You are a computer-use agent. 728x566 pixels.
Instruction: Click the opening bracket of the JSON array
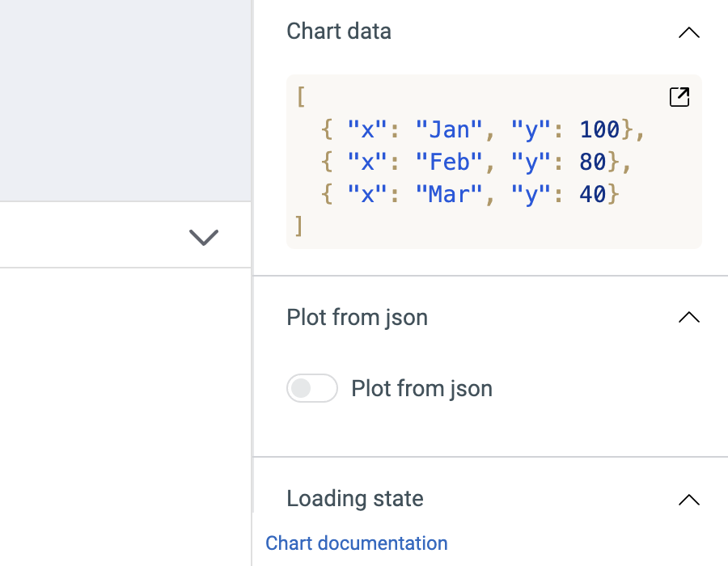[x=300, y=97]
